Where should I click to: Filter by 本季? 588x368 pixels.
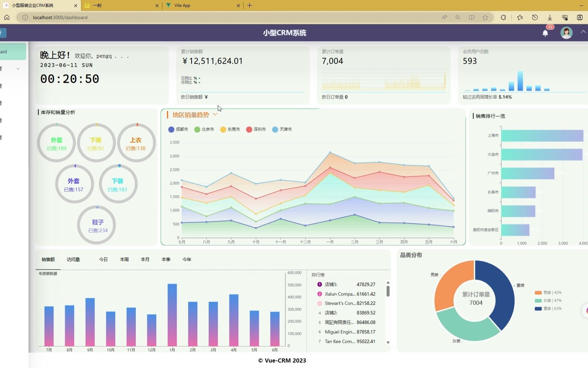(x=166, y=260)
